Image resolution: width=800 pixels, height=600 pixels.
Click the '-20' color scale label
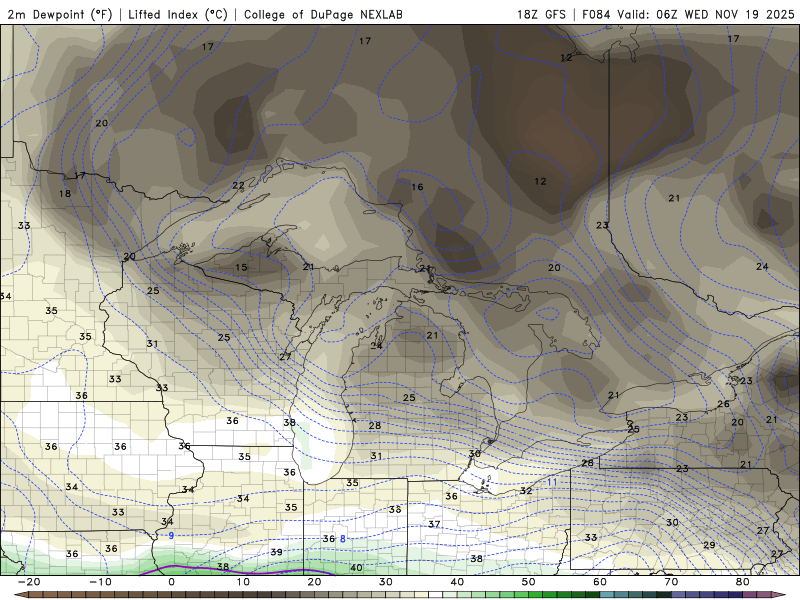pyautogui.click(x=29, y=582)
